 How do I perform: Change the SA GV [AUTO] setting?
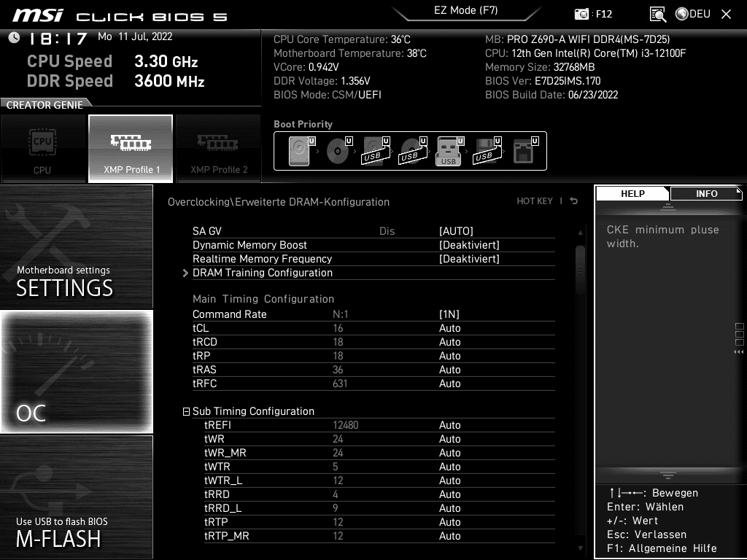point(456,231)
